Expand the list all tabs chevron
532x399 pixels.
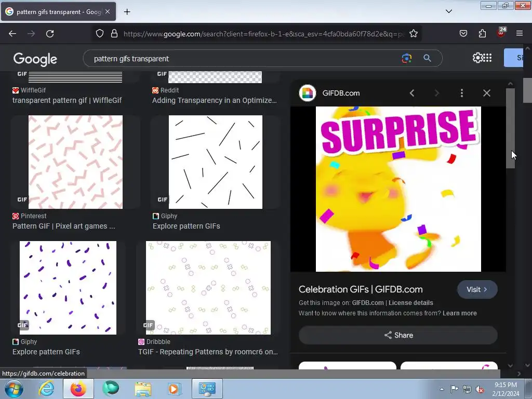[448, 11]
